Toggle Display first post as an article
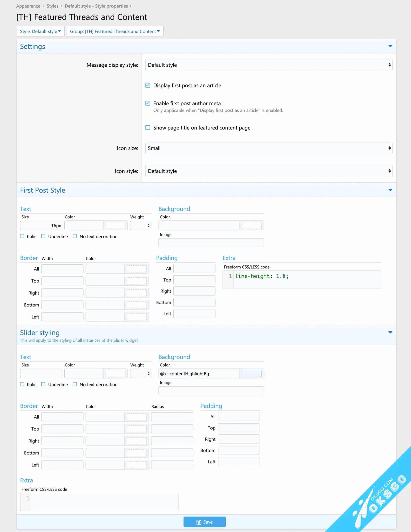 point(148,85)
